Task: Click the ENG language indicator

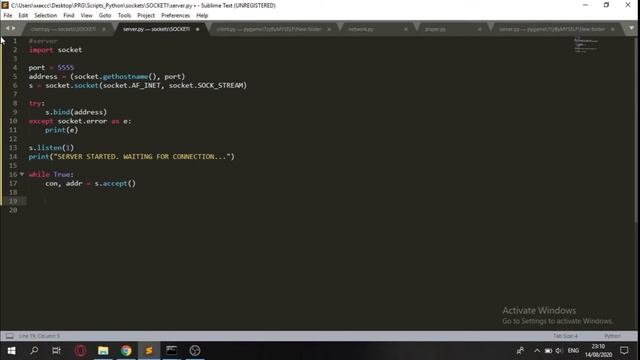Action: click(x=573, y=351)
